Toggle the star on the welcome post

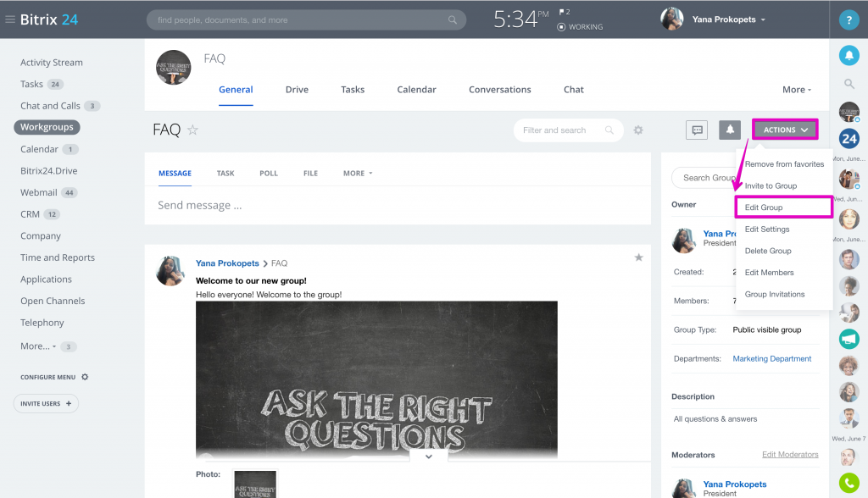[x=638, y=257]
